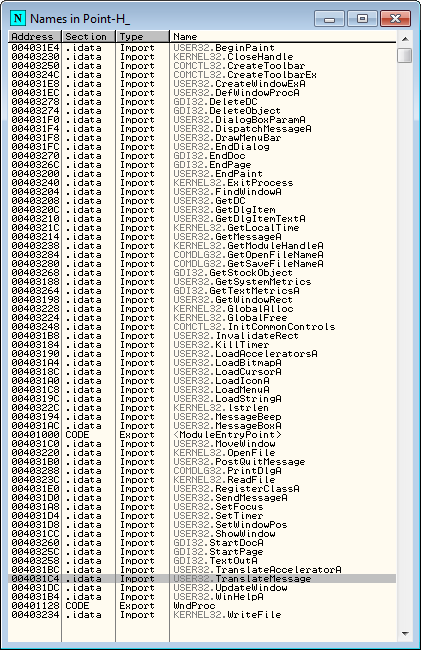Select the USER32.TranslateMessage highlighted row
Screen dimensions: 421x650
pyautogui.click(x=202, y=579)
